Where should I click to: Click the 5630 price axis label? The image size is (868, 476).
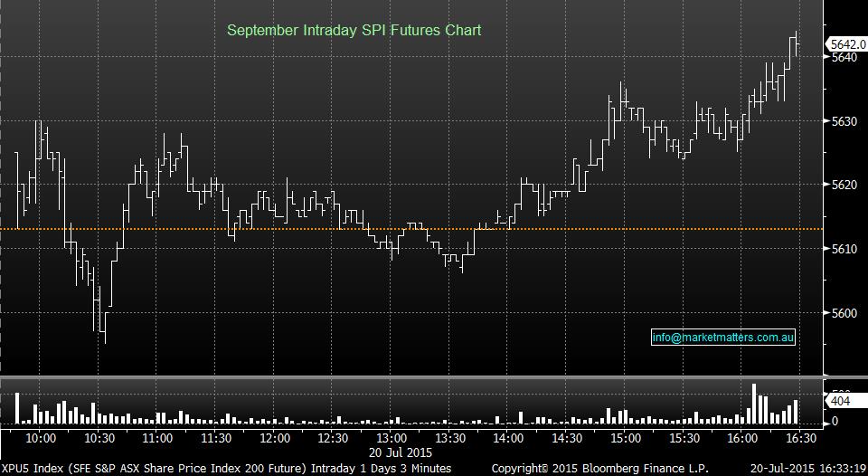pyautogui.click(x=843, y=121)
